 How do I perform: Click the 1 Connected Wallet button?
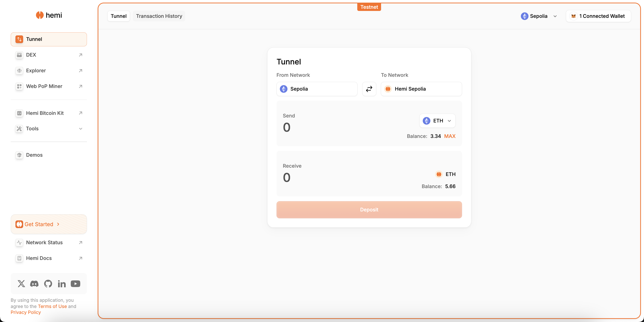click(599, 16)
